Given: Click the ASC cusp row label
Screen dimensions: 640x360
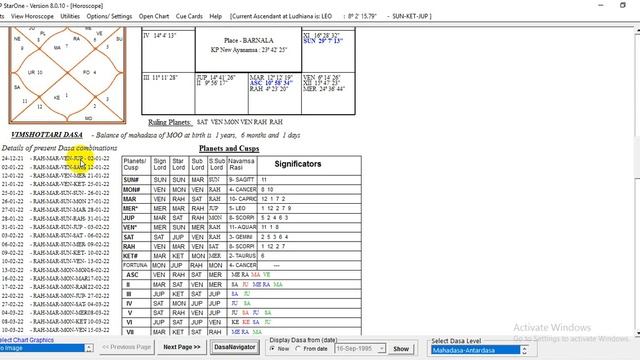Looking at the screenshot, I should pyautogui.click(x=132, y=275).
